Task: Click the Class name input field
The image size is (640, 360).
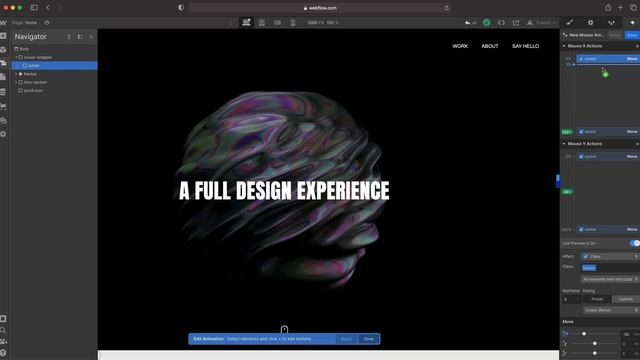Action: 610,268
